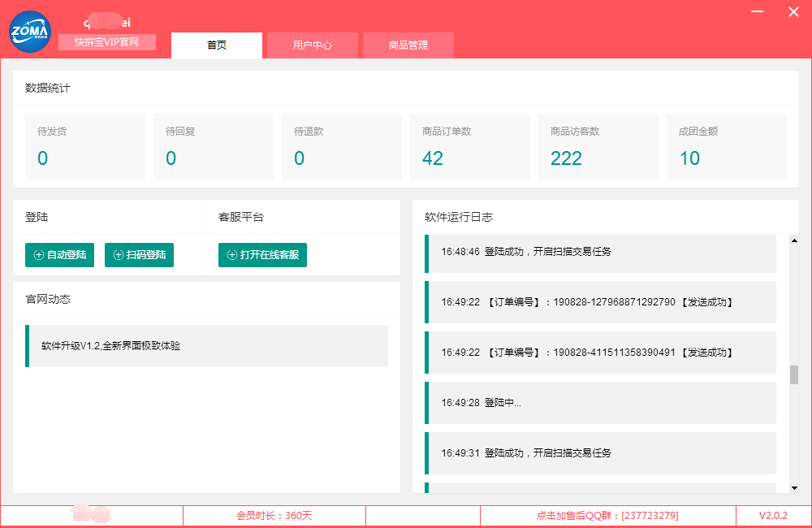Image resolution: width=812 pixels, height=528 pixels.
Task: Click the 待退款 statistics card
Action: [341, 146]
